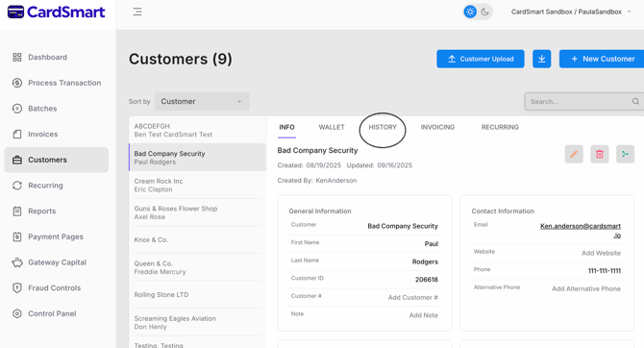Open the HISTORY tab
Viewport: 644px width, 348px height.
[x=383, y=127]
